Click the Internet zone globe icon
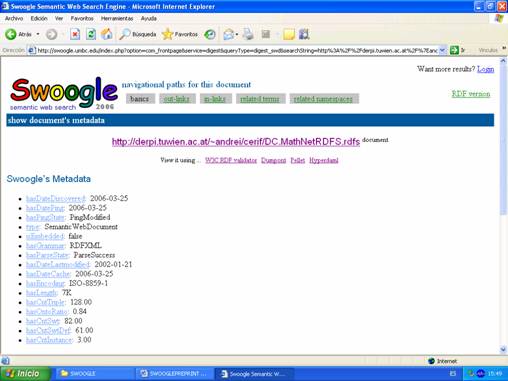This screenshot has height=381, width=508. (x=431, y=361)
